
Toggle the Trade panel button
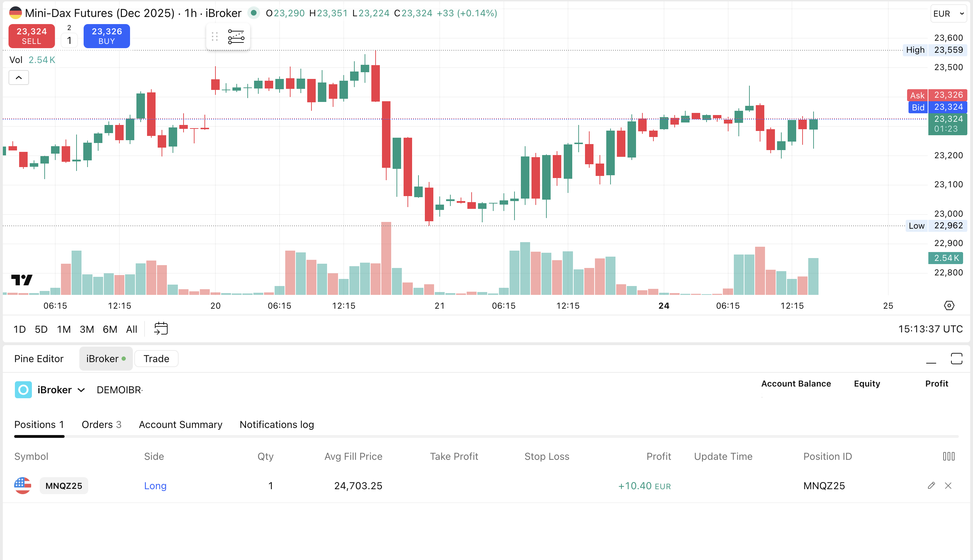(x=156, y=359)
